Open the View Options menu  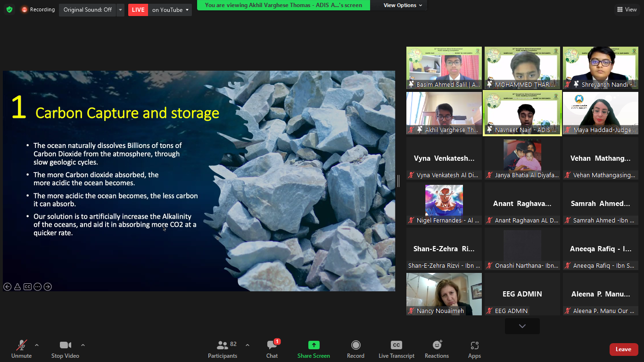[x=403, y=5]
